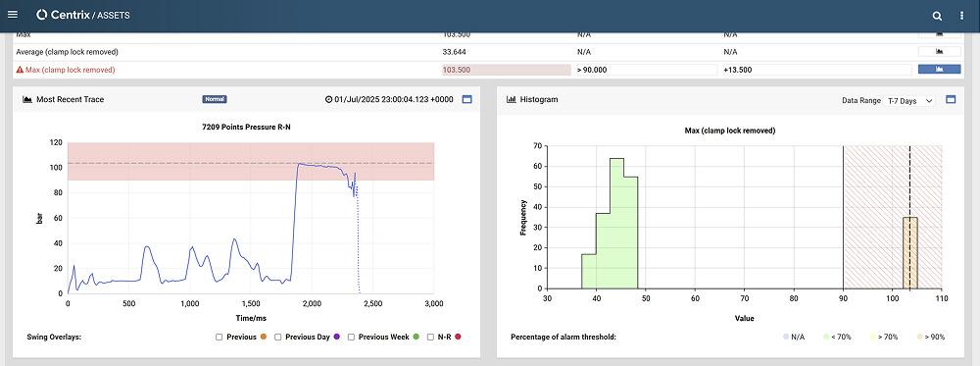Click chart button in Average (clamp lock removed) row
This screenshot has height=366, width=980.
coord(939,52)
